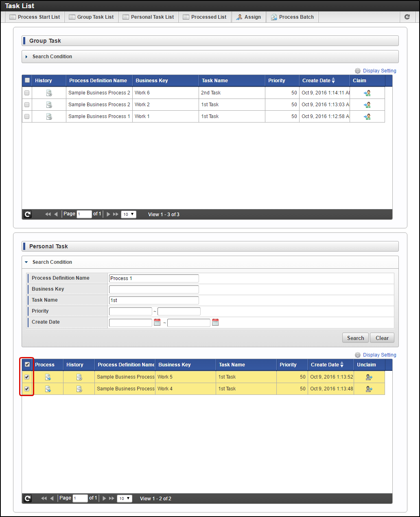Go to first page in Group Task pager
This screenshot has width=420, height=517.
click(x=48, y=214)
